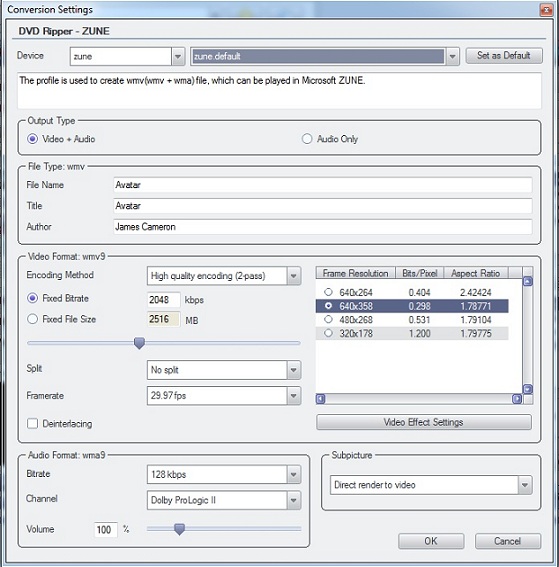
Task: Choose the 640x358 frame resolution
Action: 328,306
